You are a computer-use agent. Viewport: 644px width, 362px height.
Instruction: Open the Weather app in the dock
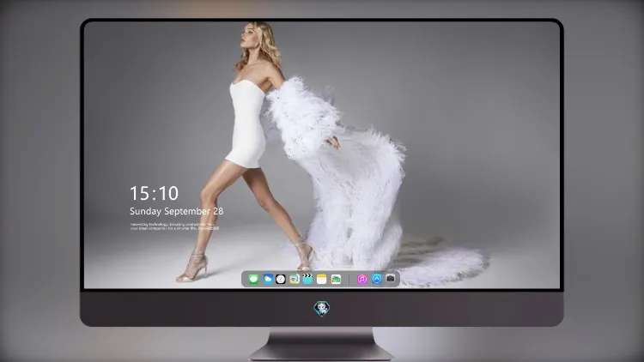[267, 280]
